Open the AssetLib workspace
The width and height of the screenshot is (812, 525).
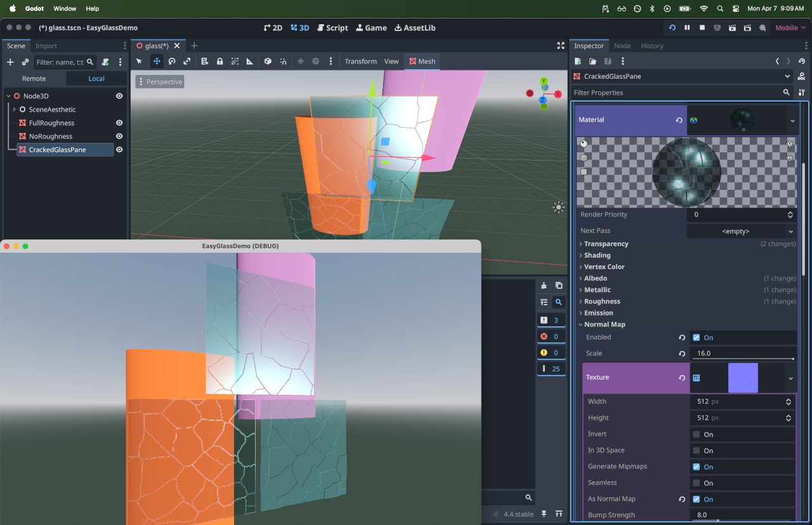(415, 28)
